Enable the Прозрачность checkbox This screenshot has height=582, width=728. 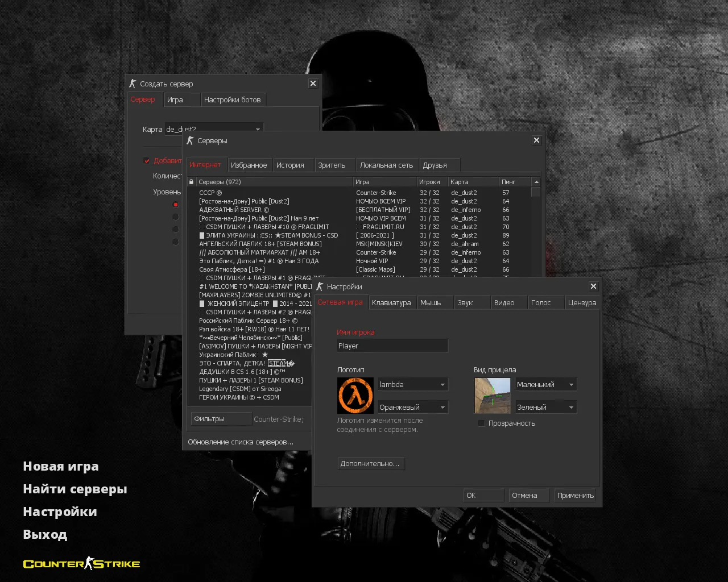482,423
